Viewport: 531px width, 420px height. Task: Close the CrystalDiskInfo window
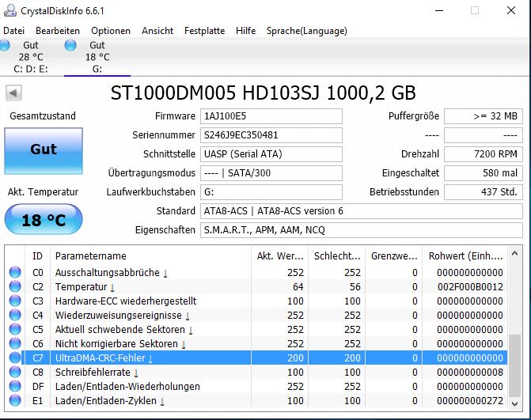tap(511, 10)
